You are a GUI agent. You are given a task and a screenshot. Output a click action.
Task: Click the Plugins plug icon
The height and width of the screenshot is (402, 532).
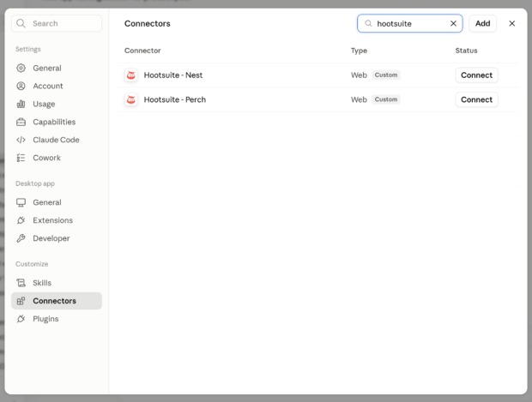tap(21, 319)
